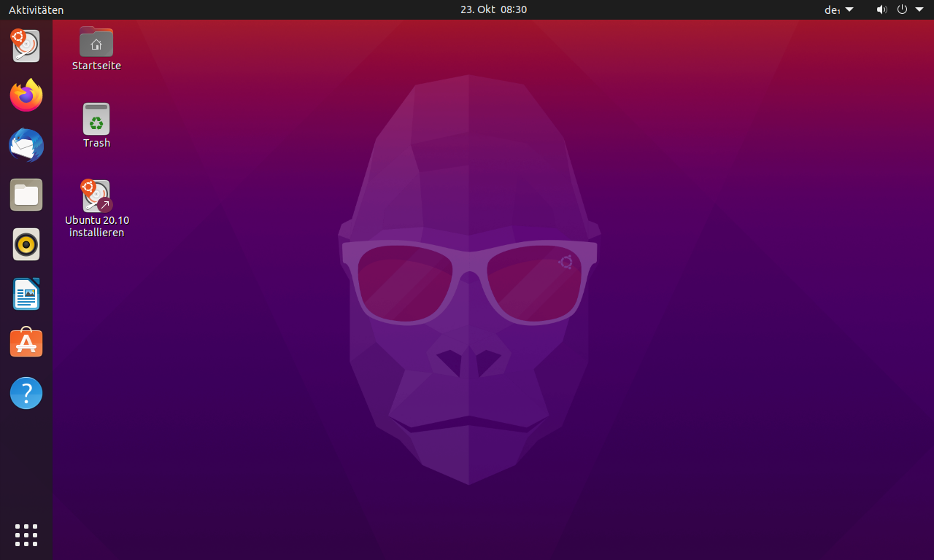Open the Help application
This screenshot has height=560, width=934.
click(26, 393)
